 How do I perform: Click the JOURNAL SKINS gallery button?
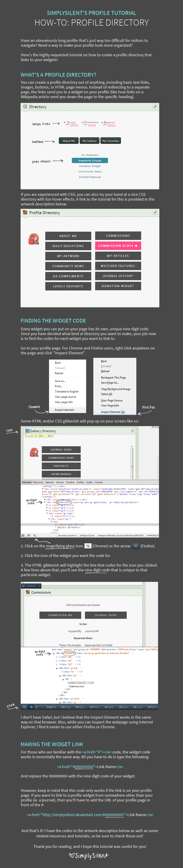coord(61,449)
